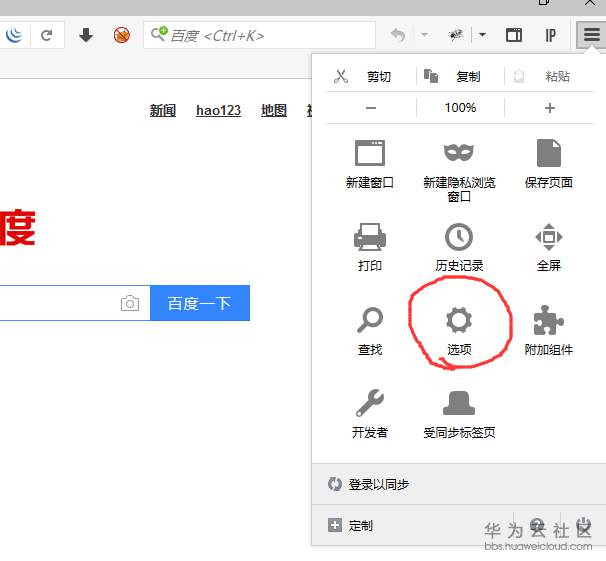Click the moon-shaped toolbar icon

[14, 35]
